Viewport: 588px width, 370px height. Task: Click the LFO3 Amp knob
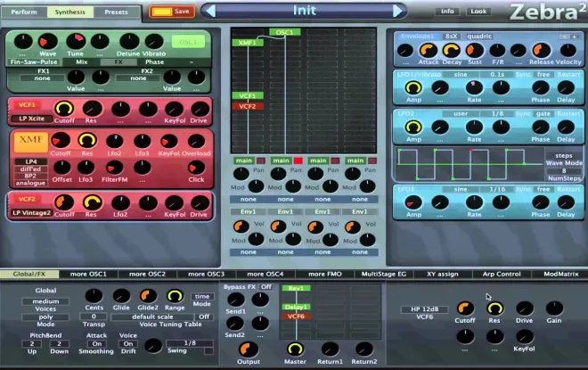(413, 202)
